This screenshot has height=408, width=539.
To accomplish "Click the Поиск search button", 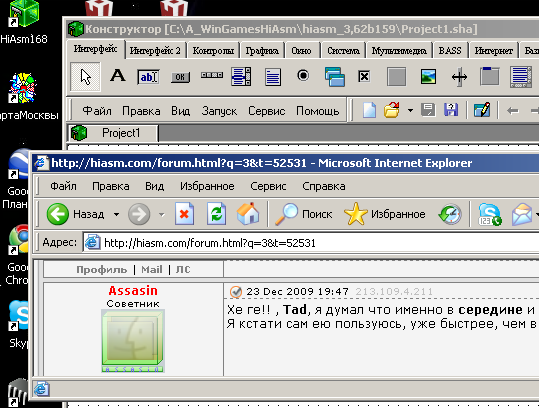I will click(x=304, y=214).
